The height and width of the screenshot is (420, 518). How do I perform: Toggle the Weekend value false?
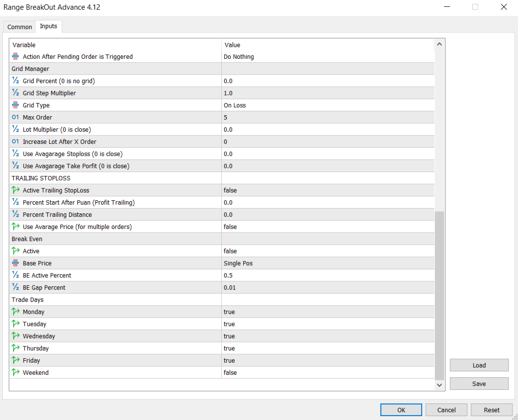(231, 372)
